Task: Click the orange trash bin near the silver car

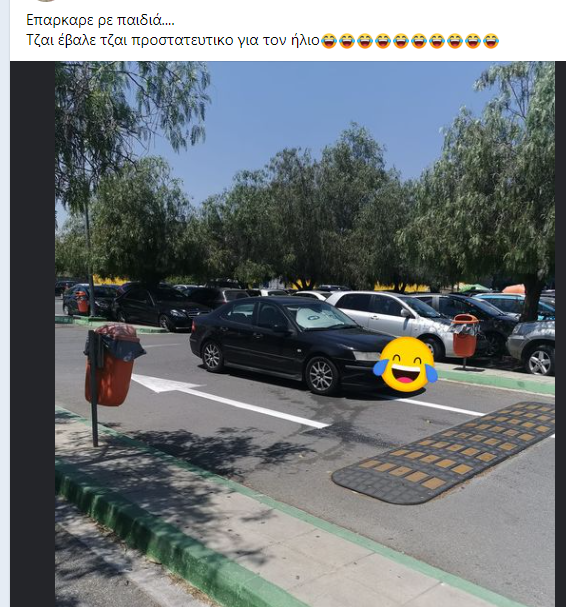Action: click(x=465, y=336)
